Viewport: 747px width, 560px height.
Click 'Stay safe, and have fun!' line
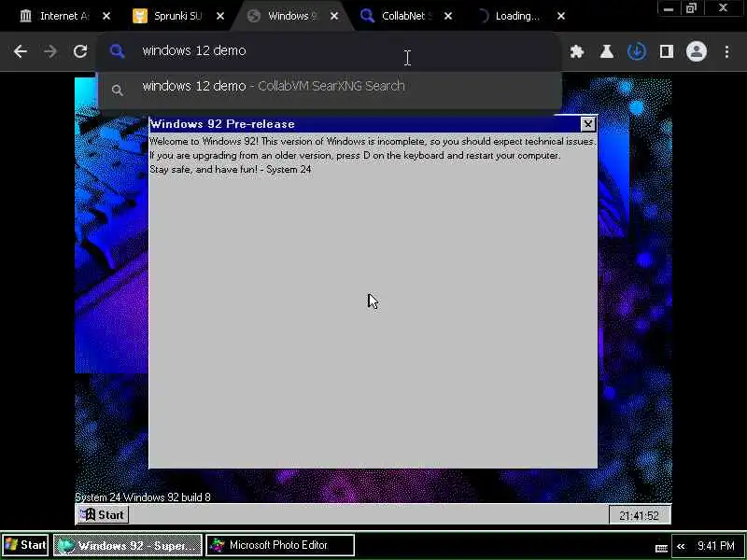click(x=231, y=170)
